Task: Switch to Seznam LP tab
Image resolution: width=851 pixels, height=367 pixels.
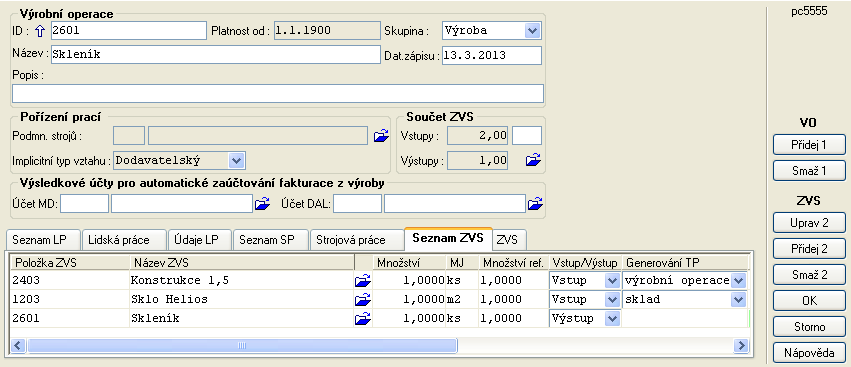Action: (x=43, y=239)
